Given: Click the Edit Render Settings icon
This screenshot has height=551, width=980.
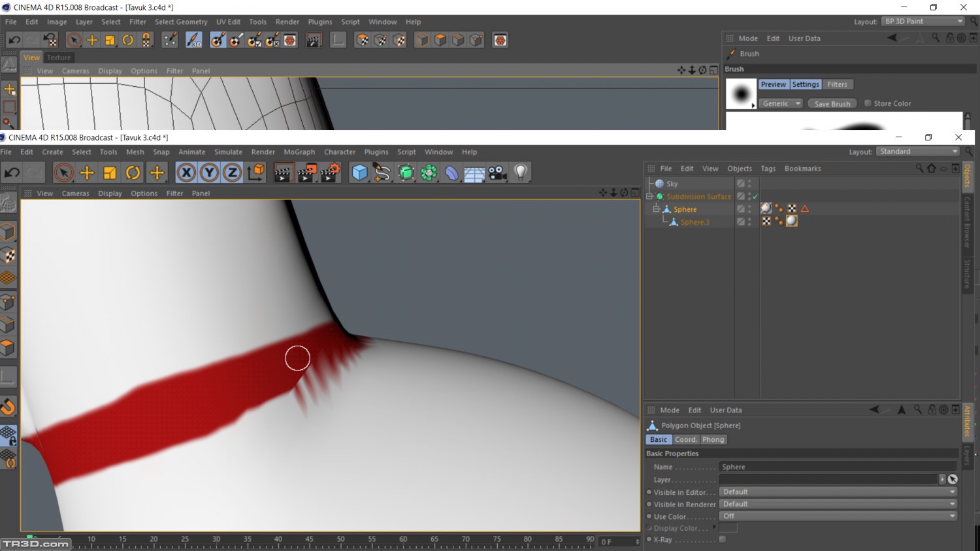Looking at the screenshot, I should (330, 173).
